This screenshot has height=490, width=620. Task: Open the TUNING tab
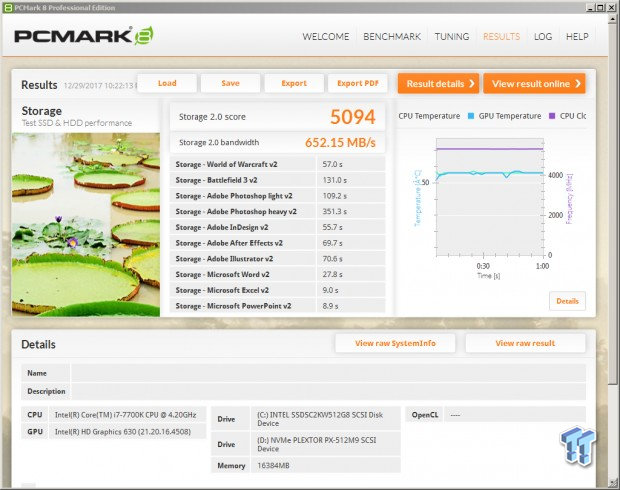point(452,37)
